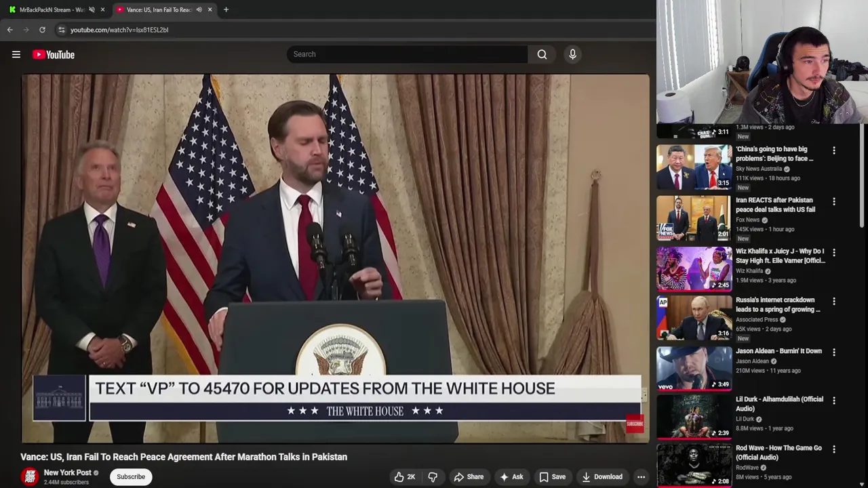Start voice search with the microphone icon
Image resolution: width=868 pixels, height=488 pixels.
click(572, 54)
